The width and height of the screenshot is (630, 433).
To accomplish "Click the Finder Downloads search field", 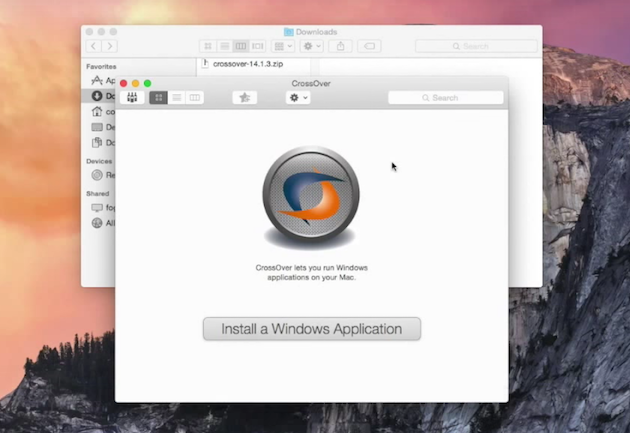I will pyautogui.click(x=476, y=46).
